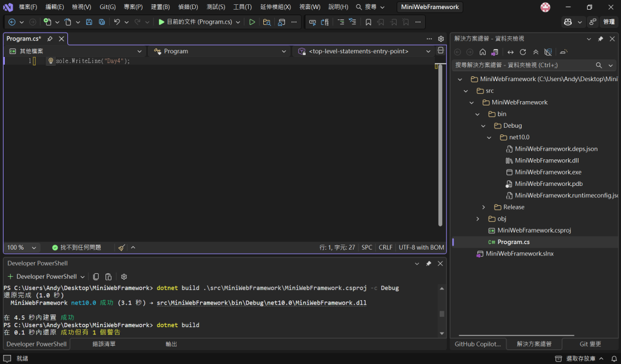
Task: Click the 找不到任何問題 status indicator
Action: (76, 247)
